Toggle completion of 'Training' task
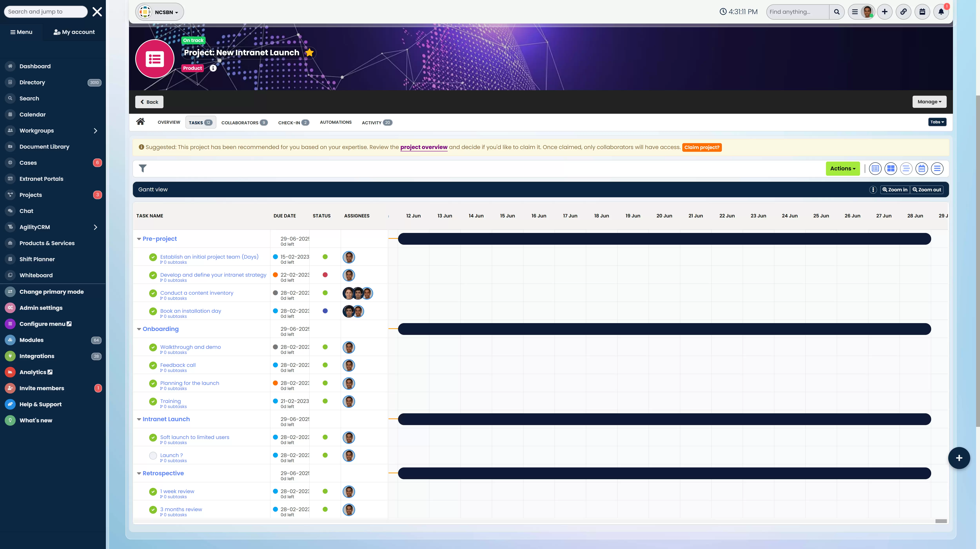Image resolution: width=980 pixels, height=549 pixels. (x=153, y=401)
